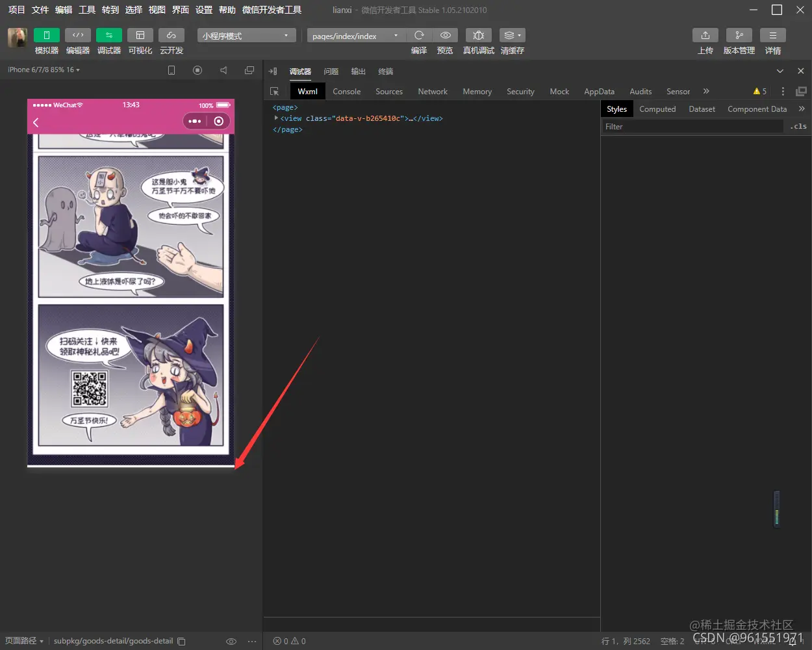Open cloud development (云开发) button
Viewport: 812px width, 650px height.
(171, 35)
